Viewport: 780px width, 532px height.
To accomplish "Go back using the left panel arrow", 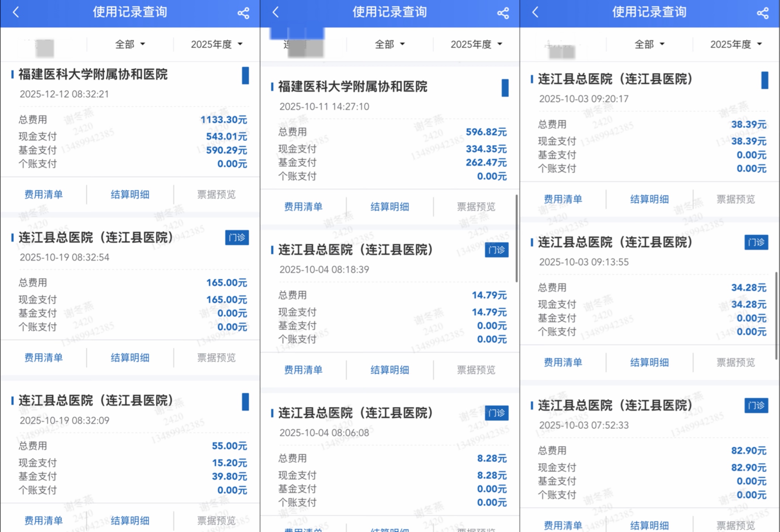I will [16, 12].
